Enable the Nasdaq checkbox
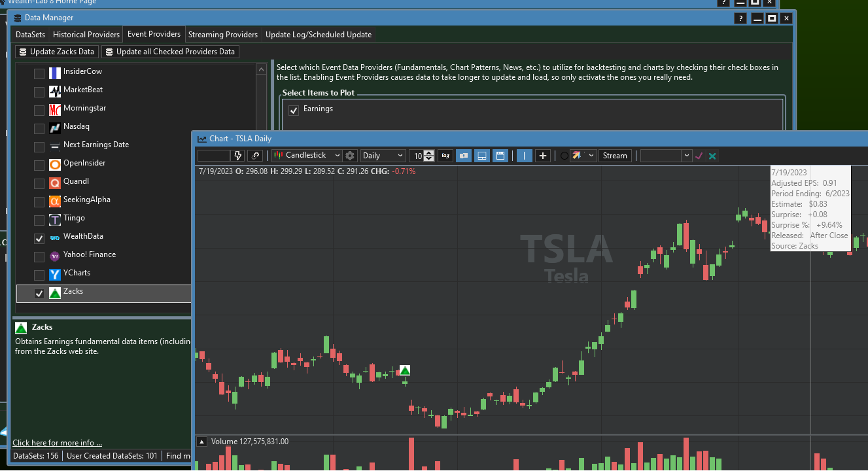This screenshot has height=471, width=868. [x=39, y=128]
